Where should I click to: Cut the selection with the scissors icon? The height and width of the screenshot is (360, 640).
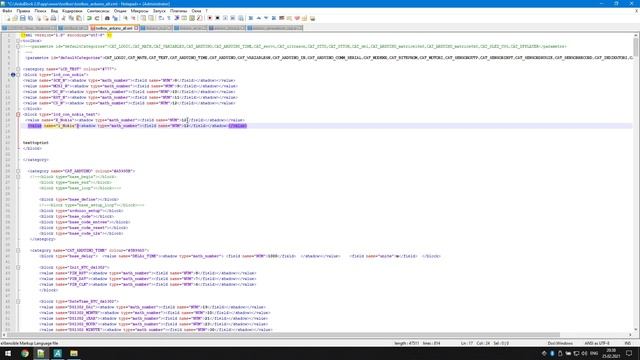pos(63,18)
